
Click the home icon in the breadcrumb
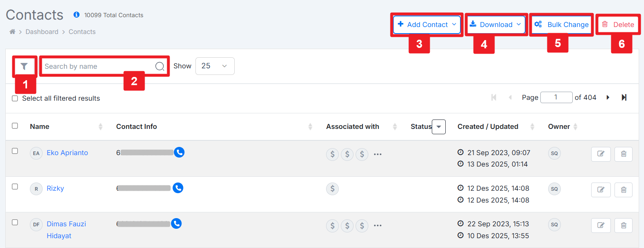tap(12, 32)
